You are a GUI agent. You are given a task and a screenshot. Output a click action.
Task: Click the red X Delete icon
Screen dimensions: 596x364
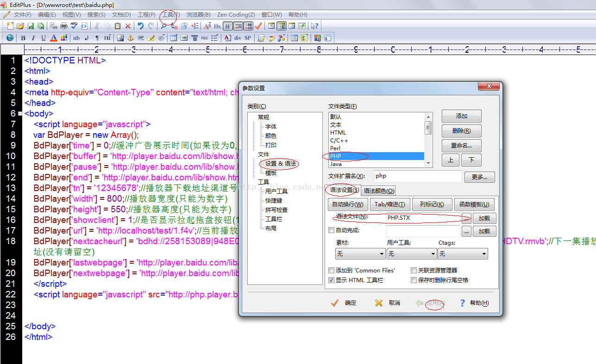128,26
